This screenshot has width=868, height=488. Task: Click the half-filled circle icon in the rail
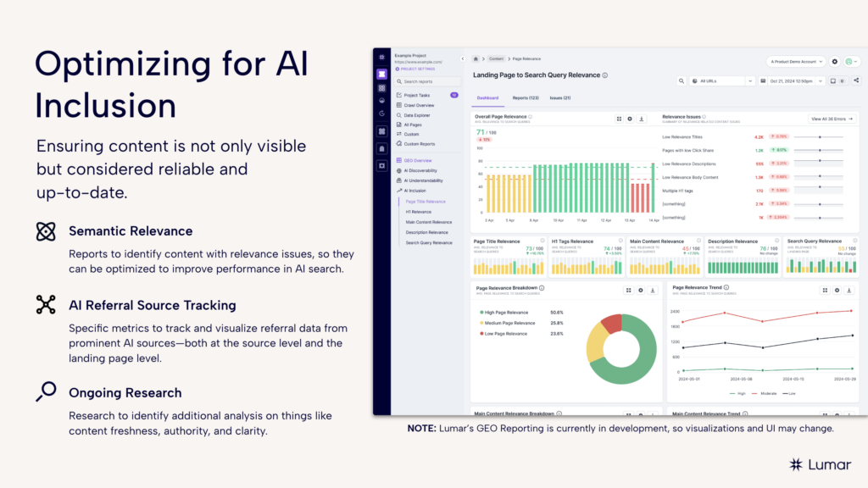381,101
